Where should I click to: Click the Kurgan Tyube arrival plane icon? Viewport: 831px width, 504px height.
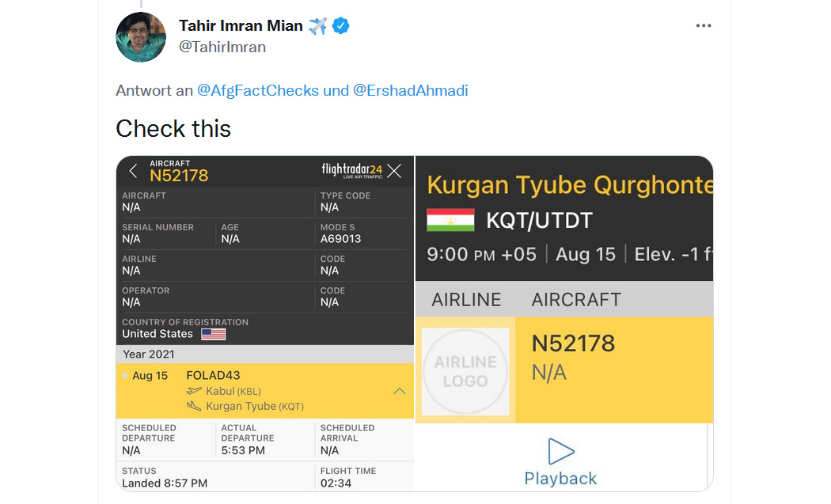(x=194, y=407)
